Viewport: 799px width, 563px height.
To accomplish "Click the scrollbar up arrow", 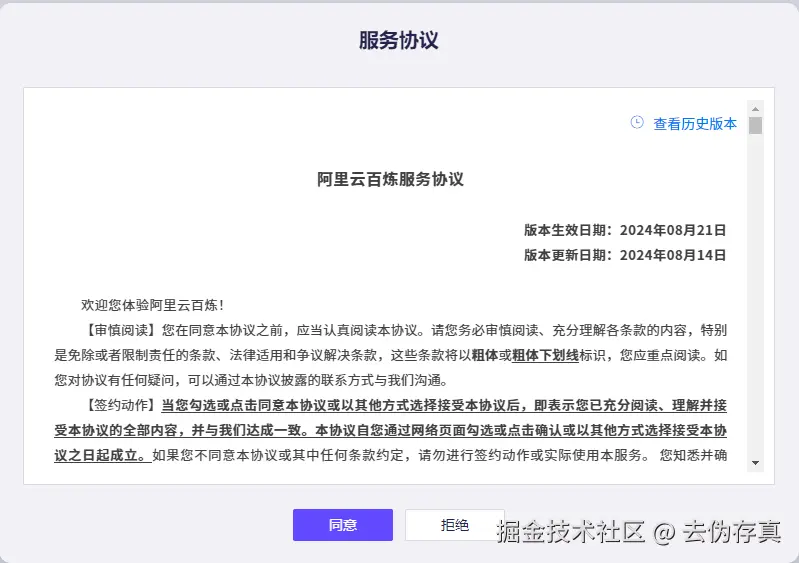I will pos(755,109).
